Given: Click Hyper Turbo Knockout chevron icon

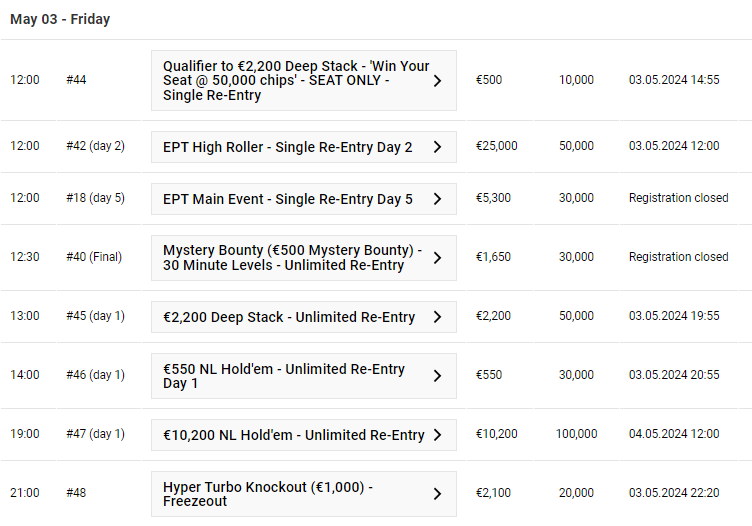Looking at the screenshot, I should click(437, 494).
